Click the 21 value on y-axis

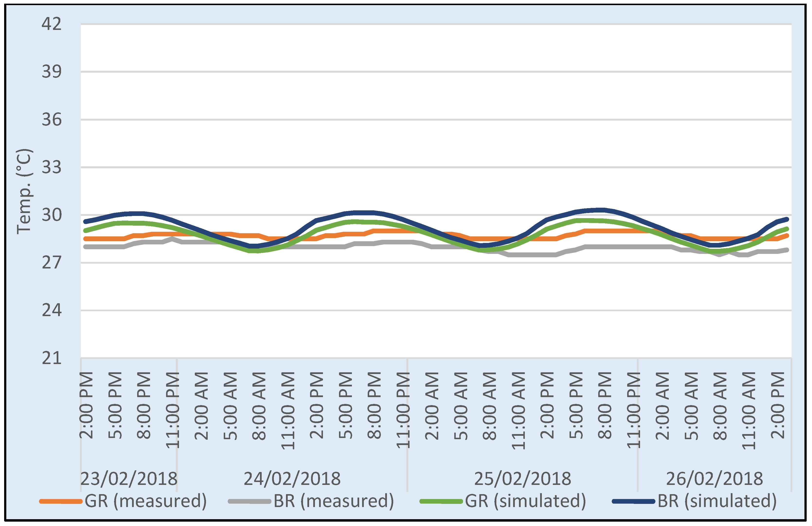click(52, 358)
